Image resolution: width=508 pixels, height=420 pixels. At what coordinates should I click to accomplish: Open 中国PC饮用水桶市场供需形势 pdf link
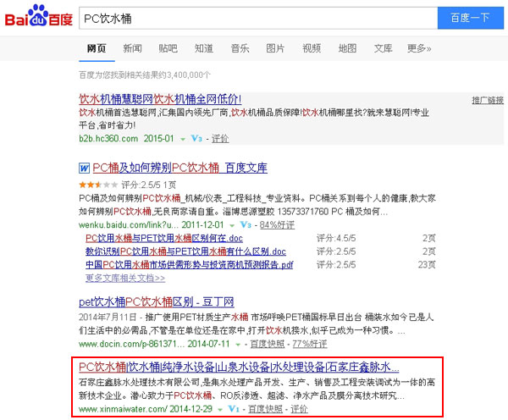click(189, 265)
